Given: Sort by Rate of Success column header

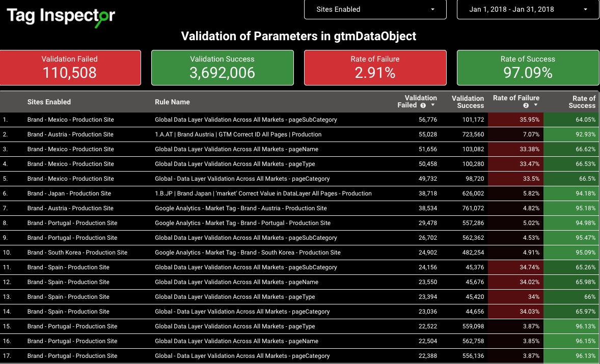Looking at the screenshot, I should [582, 102].
